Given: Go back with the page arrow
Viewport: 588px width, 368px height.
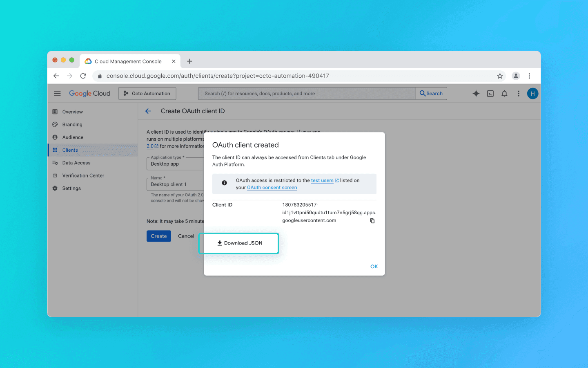Looking at the screenshot, I should tap(148, 111).
